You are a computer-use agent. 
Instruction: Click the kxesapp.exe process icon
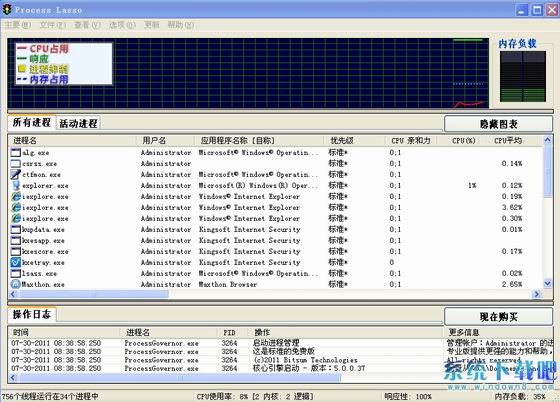tap(16, 241)
